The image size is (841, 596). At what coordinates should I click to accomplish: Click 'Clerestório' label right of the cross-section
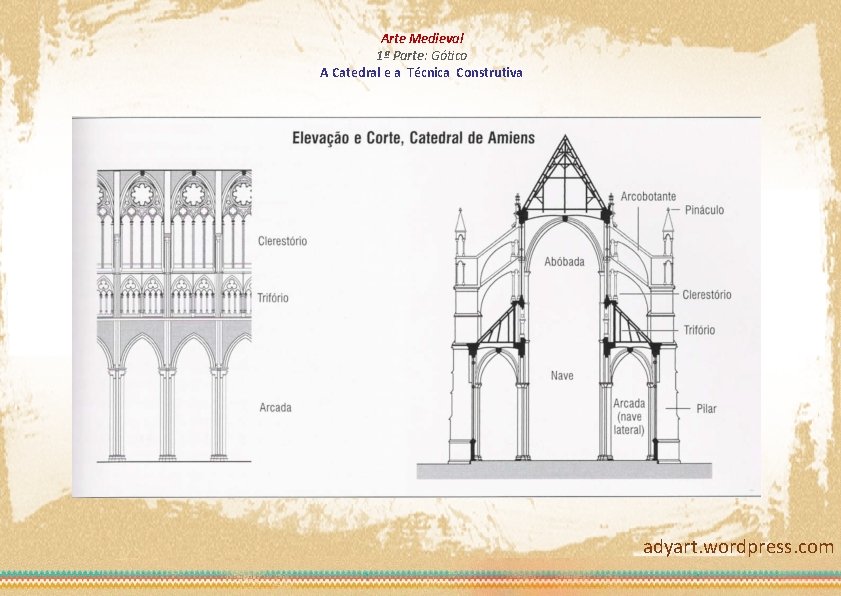[707, 295]
